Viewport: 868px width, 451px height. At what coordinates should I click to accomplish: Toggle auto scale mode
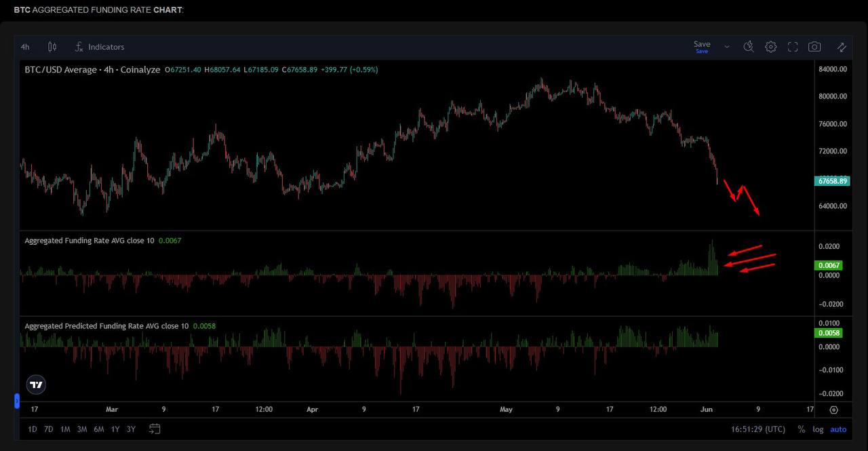pos(838,429)
